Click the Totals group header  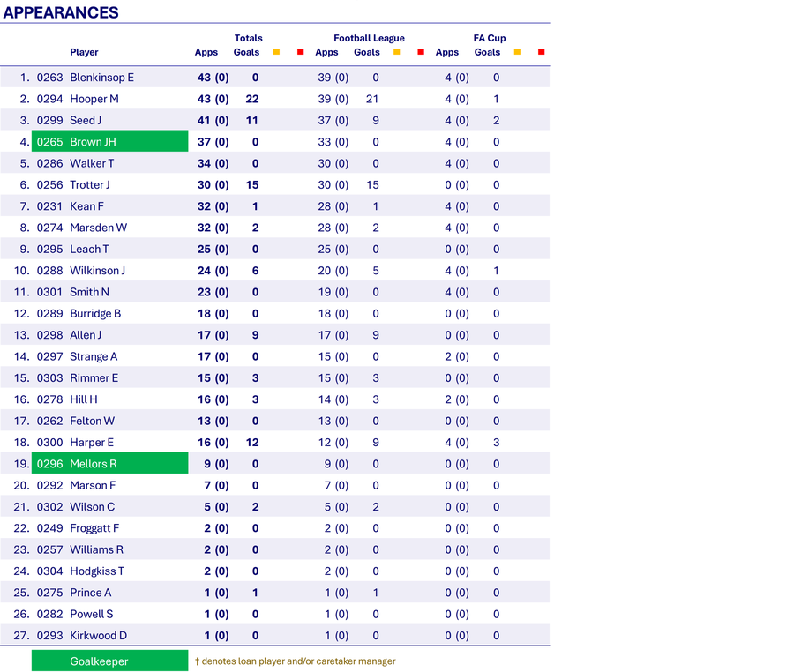pos(249,38)
